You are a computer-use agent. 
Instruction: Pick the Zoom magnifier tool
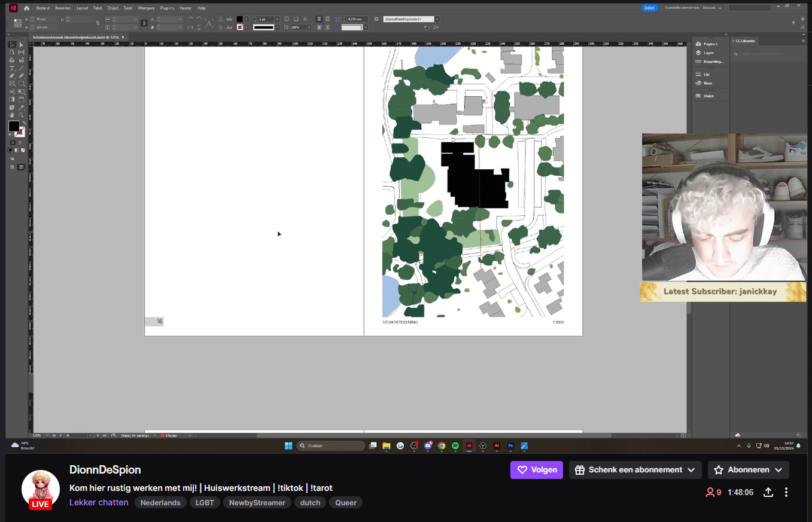[22, 115]
